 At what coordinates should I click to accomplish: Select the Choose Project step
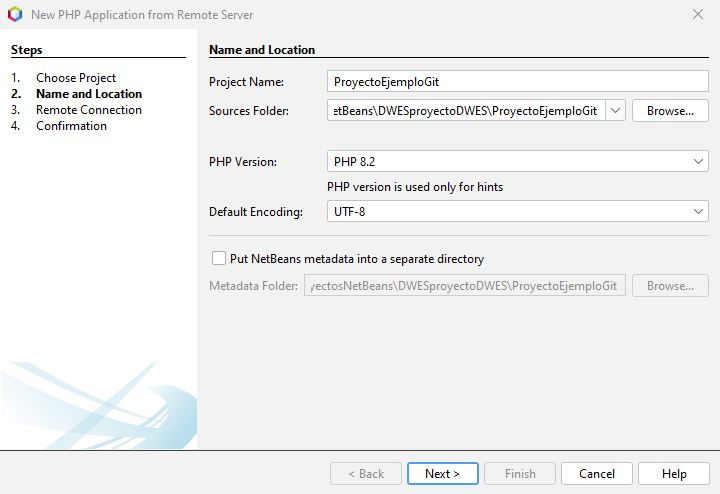(x=76, y=78)
